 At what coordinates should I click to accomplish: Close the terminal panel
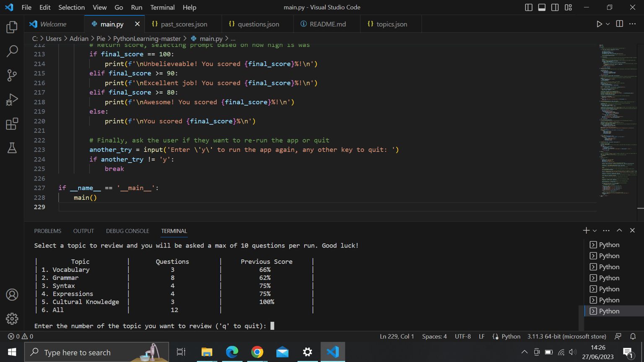tap(632, 230)
